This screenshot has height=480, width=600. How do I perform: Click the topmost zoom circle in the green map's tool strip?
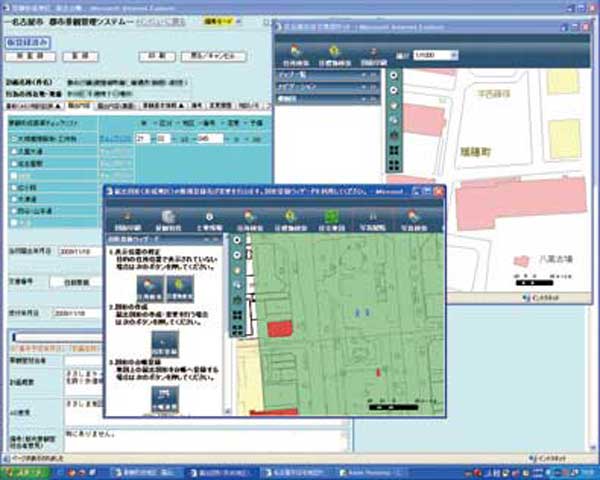pos(237,240)
